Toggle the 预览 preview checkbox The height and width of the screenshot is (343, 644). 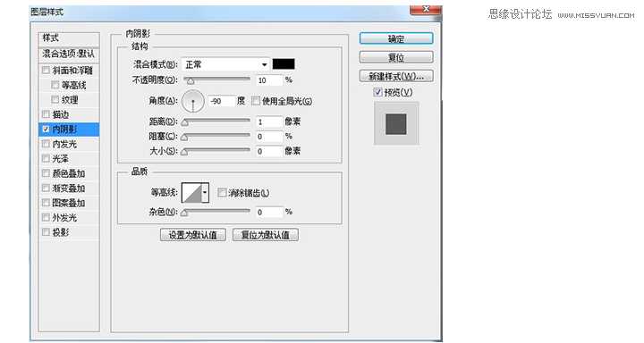click(x=377, y=92)
